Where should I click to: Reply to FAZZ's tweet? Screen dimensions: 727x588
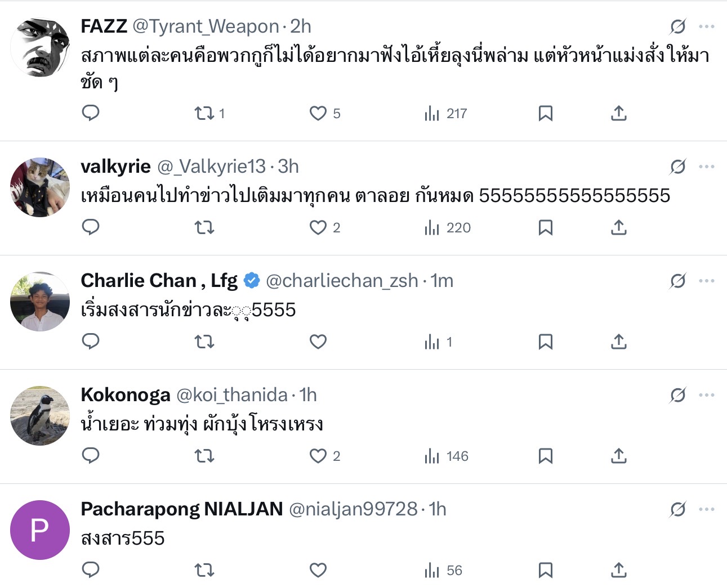(91, 113)
